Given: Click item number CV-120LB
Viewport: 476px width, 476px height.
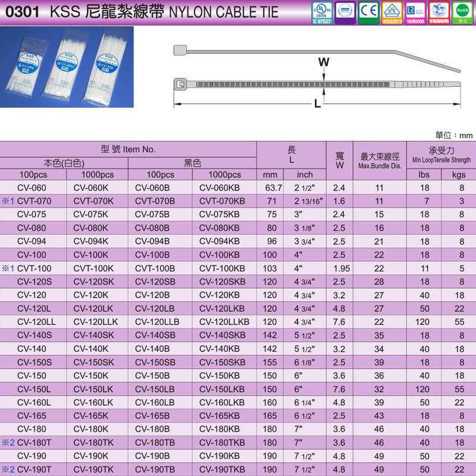Looking at the screenshot, I should point(155,308).
